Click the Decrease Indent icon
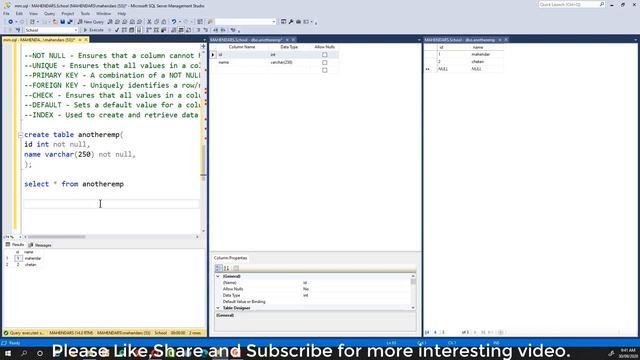Screen dimensions: 640x360 click(216, 30)
